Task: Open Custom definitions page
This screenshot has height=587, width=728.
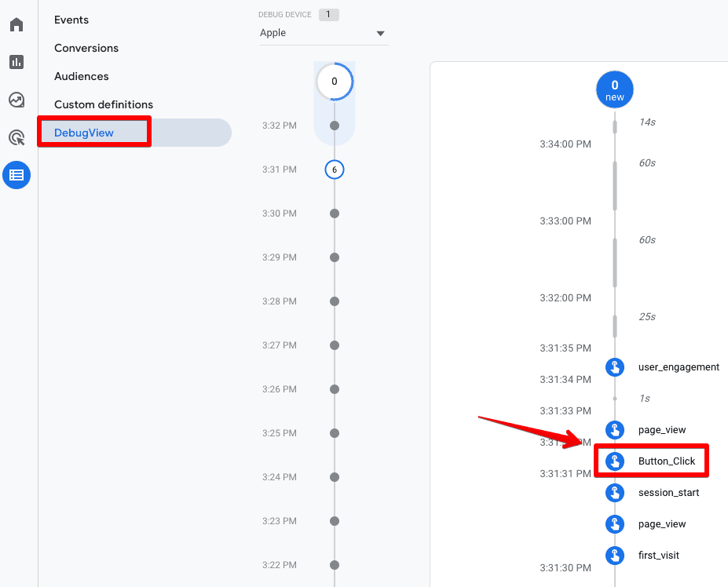Action: [104, 104]
